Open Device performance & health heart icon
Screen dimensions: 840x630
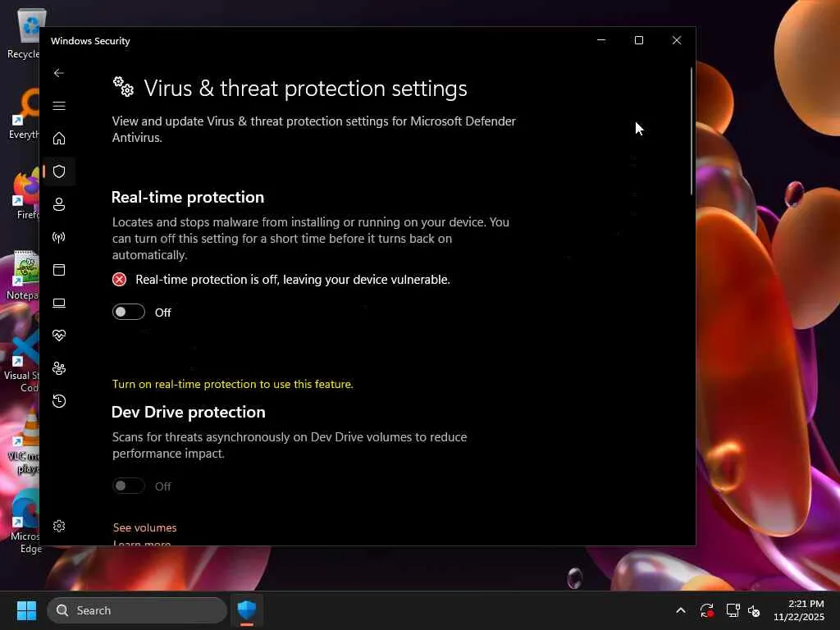tap(59, 336)
